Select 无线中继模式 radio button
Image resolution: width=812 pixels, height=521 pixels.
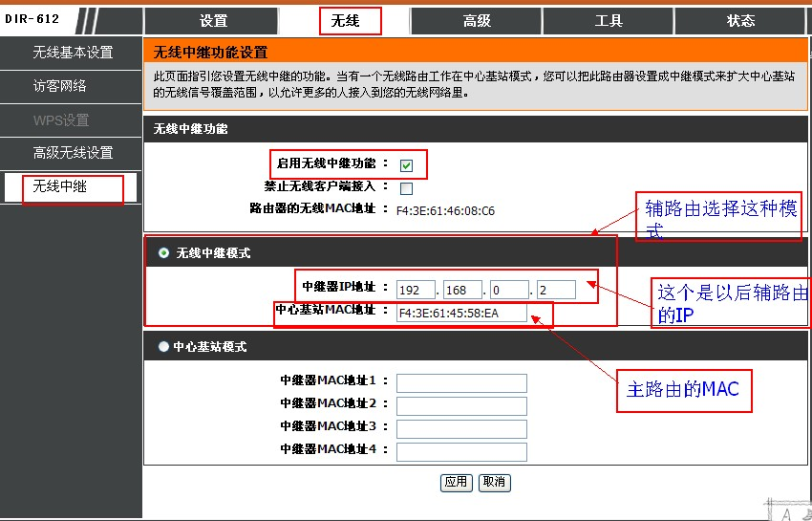coord(164,253)
